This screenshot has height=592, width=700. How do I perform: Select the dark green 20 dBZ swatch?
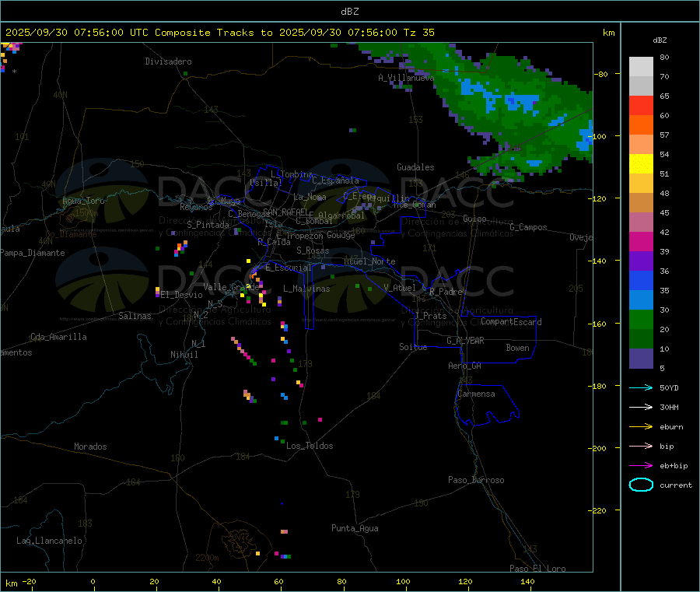pyautogui.click(x=641, y=339)
